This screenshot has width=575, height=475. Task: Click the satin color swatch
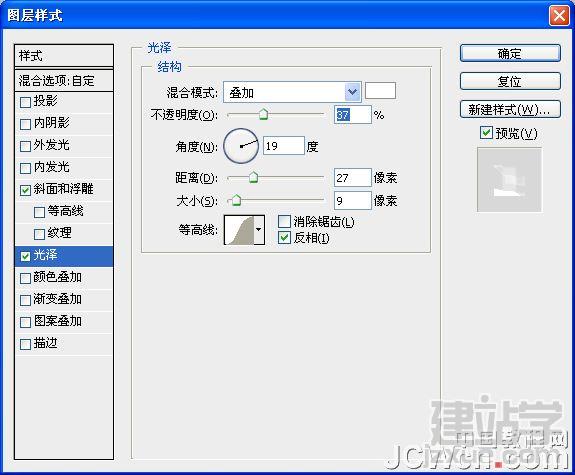coord(380,91)
